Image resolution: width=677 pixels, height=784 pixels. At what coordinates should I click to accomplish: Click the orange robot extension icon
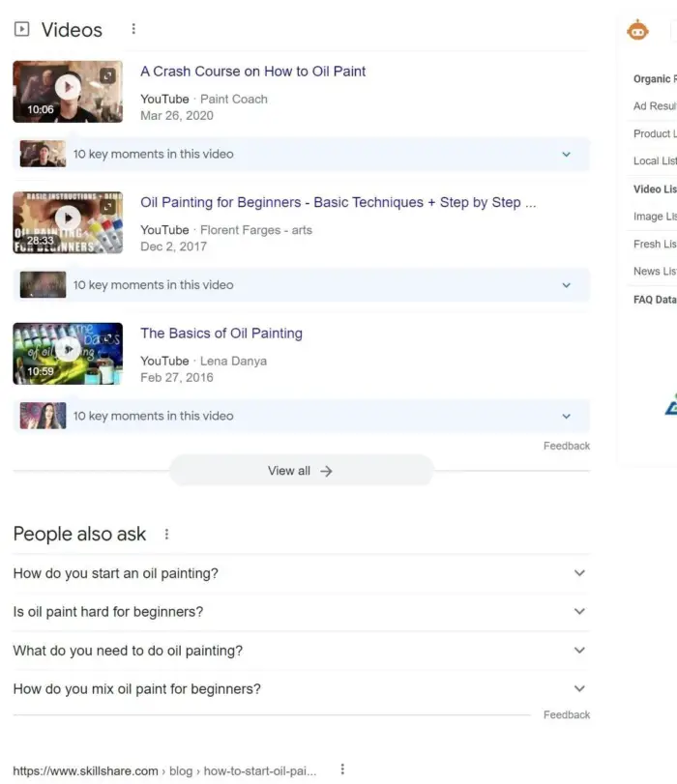637,31
